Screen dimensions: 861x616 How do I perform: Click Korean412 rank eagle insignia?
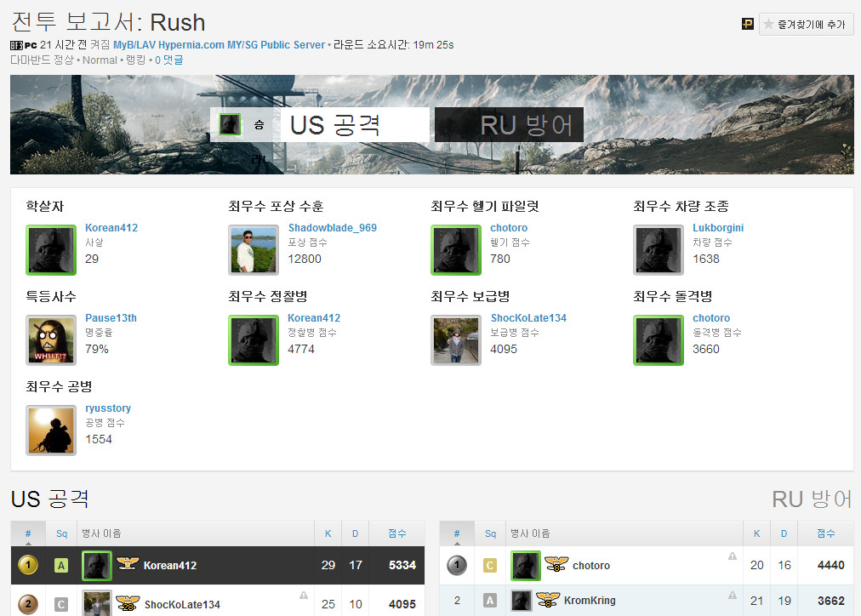[128, 563]
